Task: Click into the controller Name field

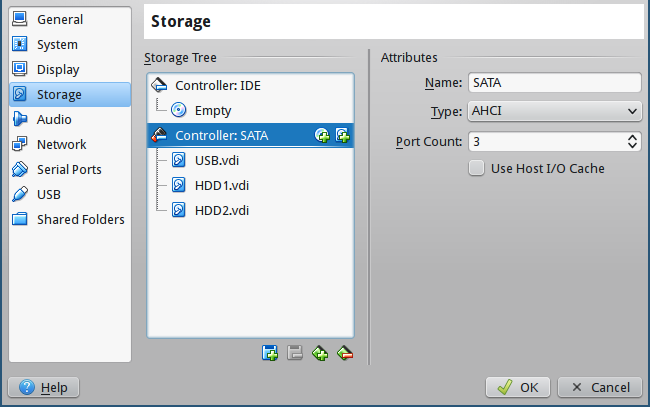Action: point(555,82)
